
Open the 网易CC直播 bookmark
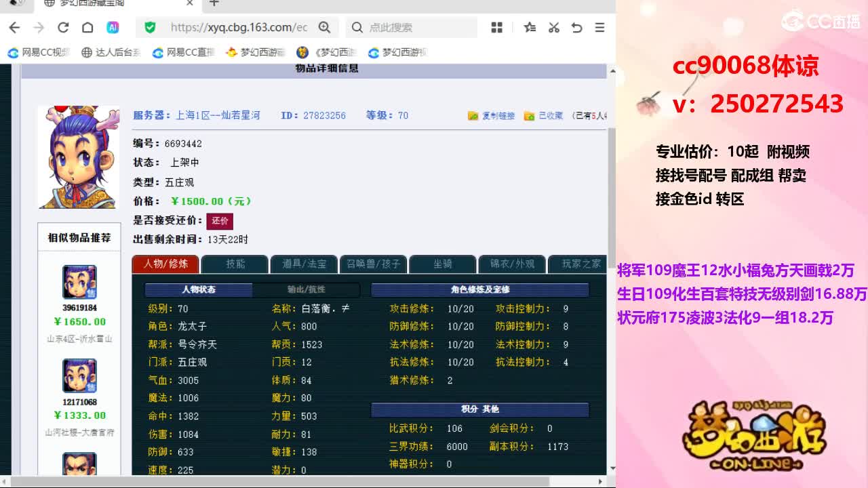(183, 52)
